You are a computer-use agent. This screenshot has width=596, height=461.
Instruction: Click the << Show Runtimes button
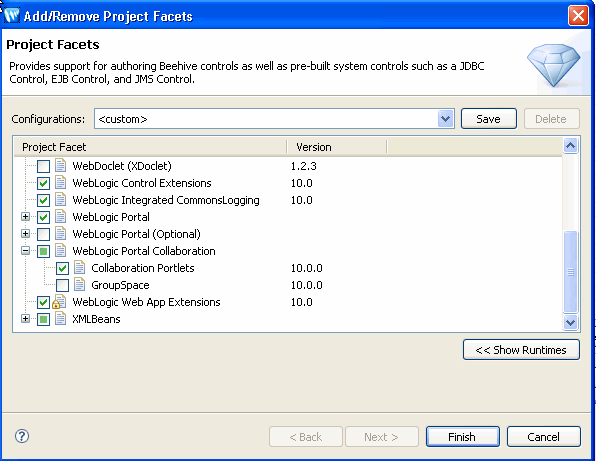(521, 350)
